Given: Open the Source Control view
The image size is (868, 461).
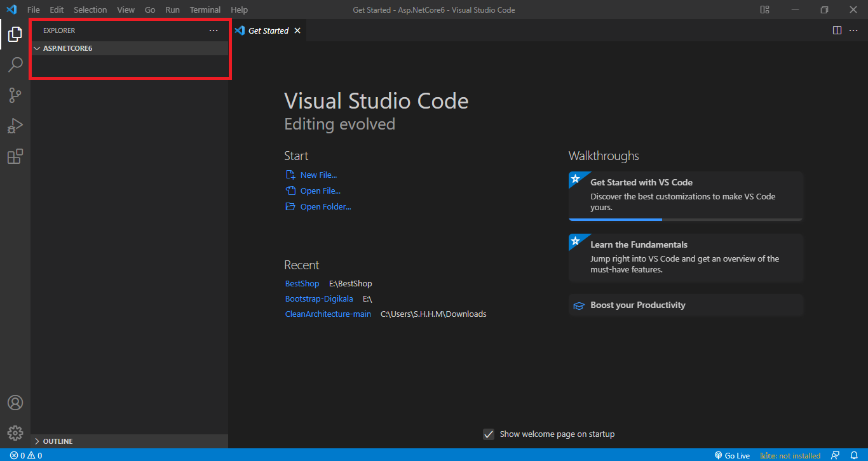Looking at the screenshot, I should click(15, 95).
